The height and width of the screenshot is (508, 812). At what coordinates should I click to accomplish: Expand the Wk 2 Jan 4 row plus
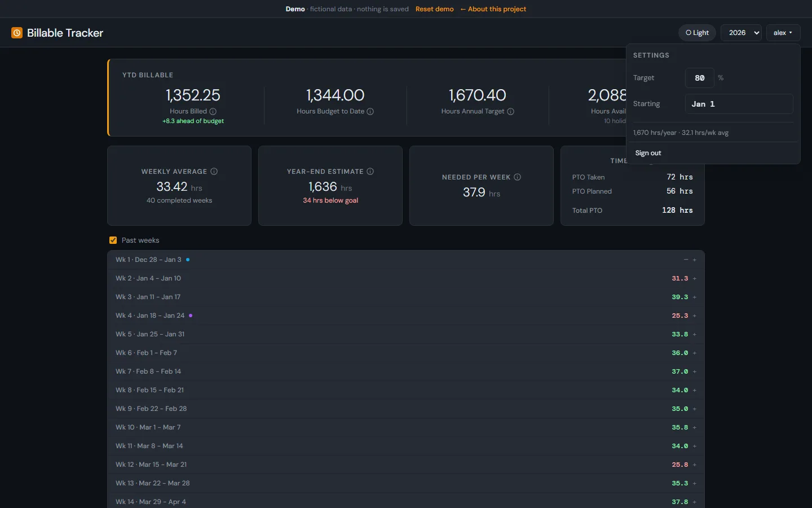[695, 278]
